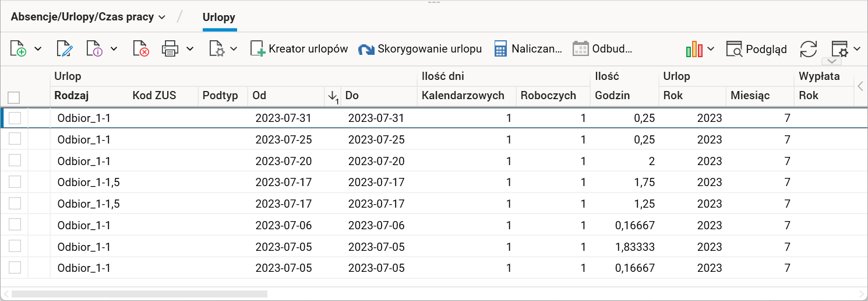The width and height of the screenshot is (868, 301).
Task: Click the add new record document icon
Action: [19, 49]
